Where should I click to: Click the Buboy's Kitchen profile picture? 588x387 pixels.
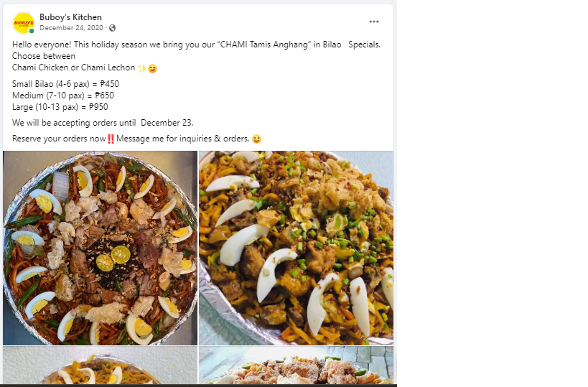(23, 22)
